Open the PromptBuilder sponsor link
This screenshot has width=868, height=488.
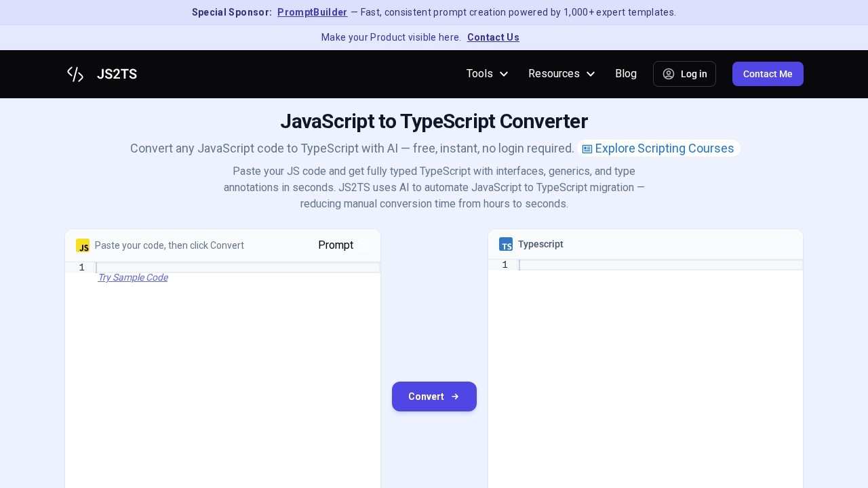click(313, 12)
